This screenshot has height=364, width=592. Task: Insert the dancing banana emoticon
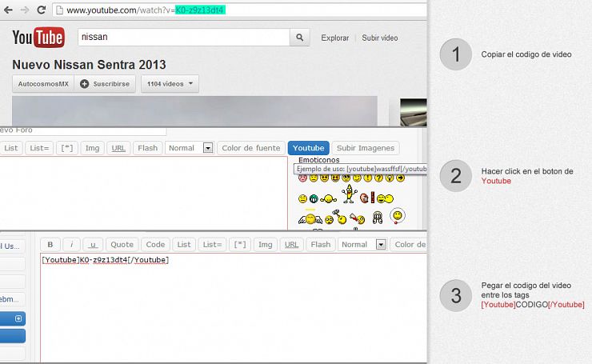click(350, 194)
